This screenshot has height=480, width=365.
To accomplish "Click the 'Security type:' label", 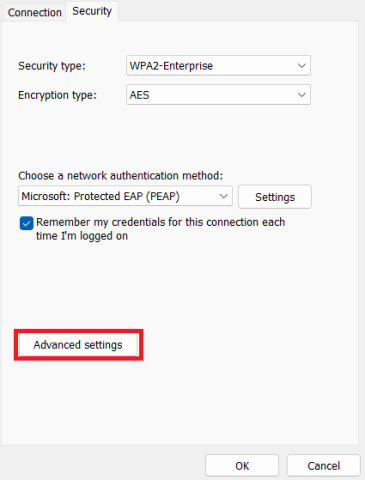I will click(x=52, y=66).
